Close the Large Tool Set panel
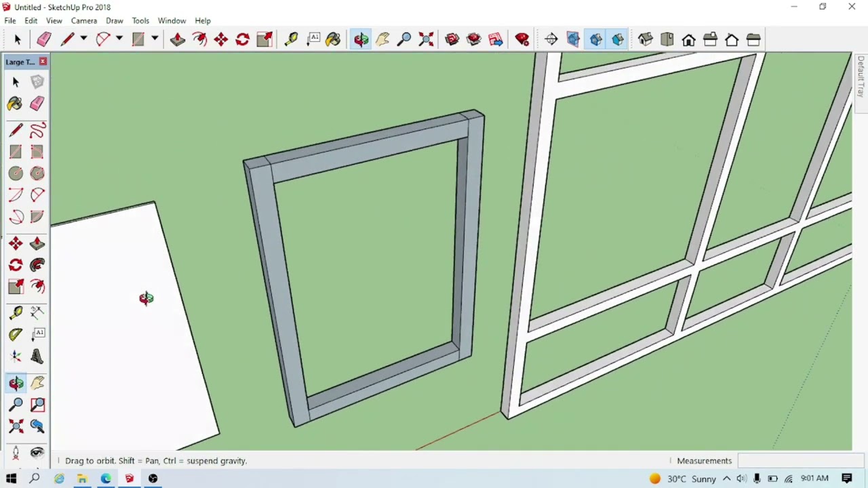The image size is (868, 488). pos(43,62)
